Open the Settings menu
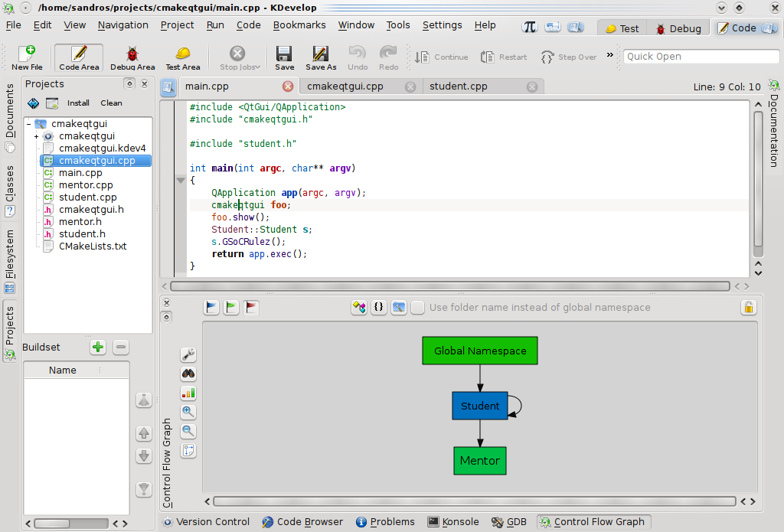Image resolution: width=784 pixels, height=532 pixels. pos(442,24)
